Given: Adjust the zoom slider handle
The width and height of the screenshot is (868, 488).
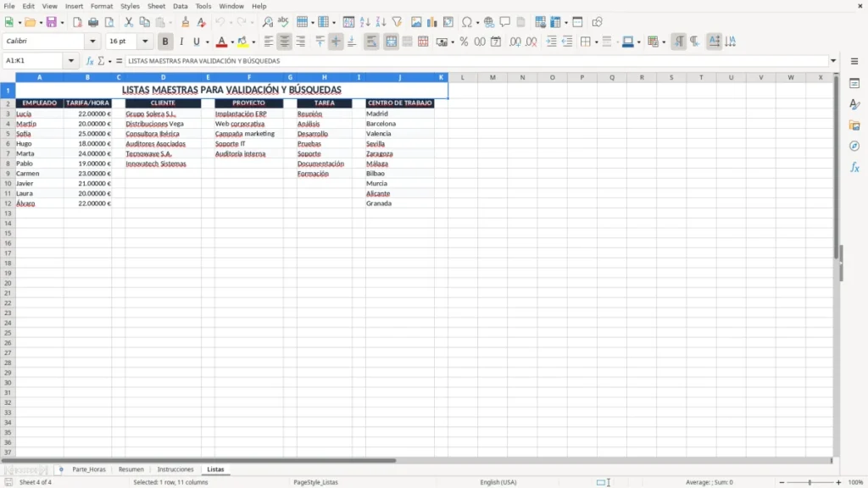Looking at the screenshot, I should coord(810,482).
